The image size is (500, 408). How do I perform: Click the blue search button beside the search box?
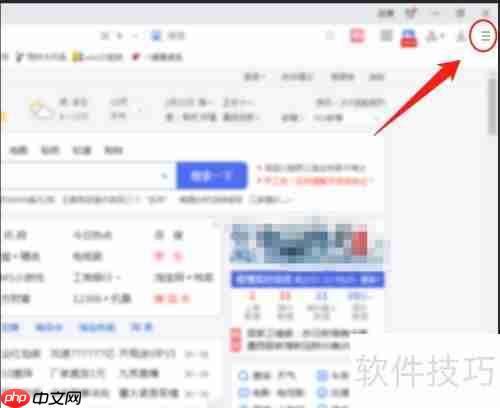coord(211,175)
